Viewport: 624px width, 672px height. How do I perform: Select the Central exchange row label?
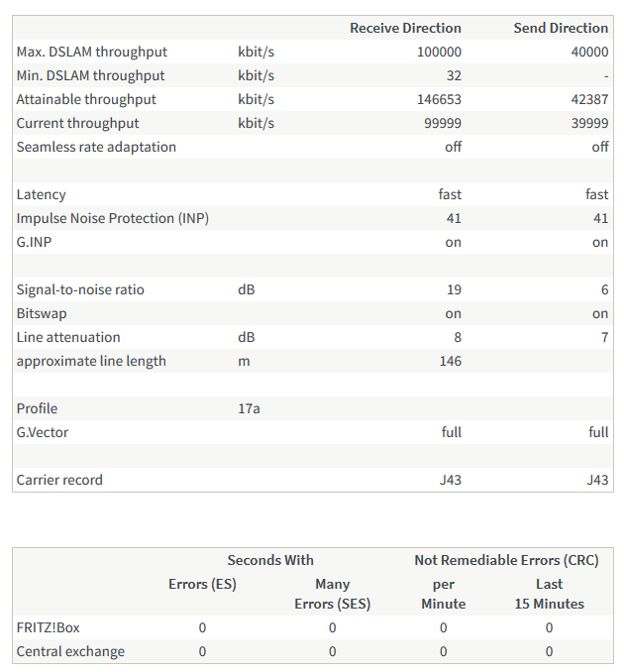[x=70, y=651]
